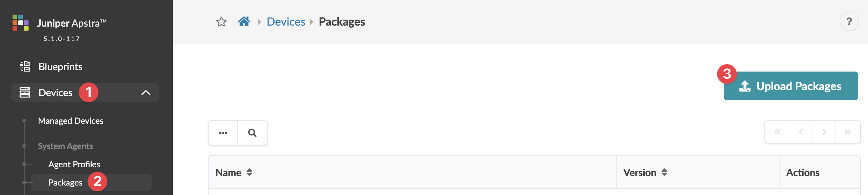Select Packages in the sidebar

(x=65, y=183)
